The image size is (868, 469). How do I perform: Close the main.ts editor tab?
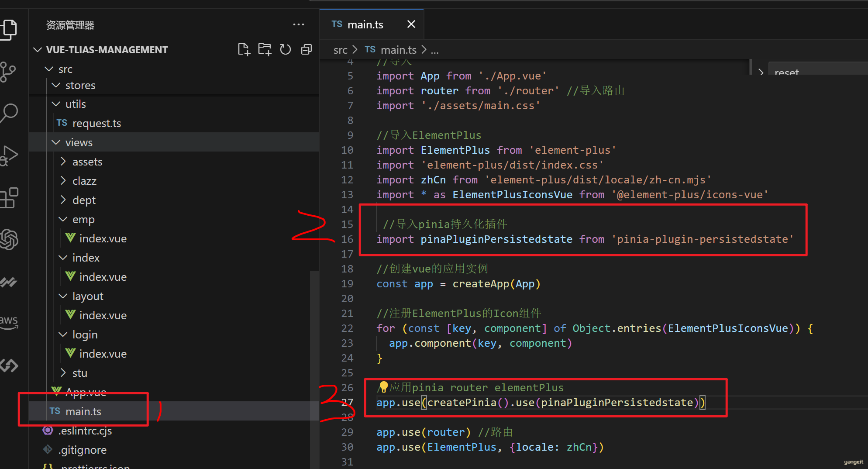(x=411, y=24)
